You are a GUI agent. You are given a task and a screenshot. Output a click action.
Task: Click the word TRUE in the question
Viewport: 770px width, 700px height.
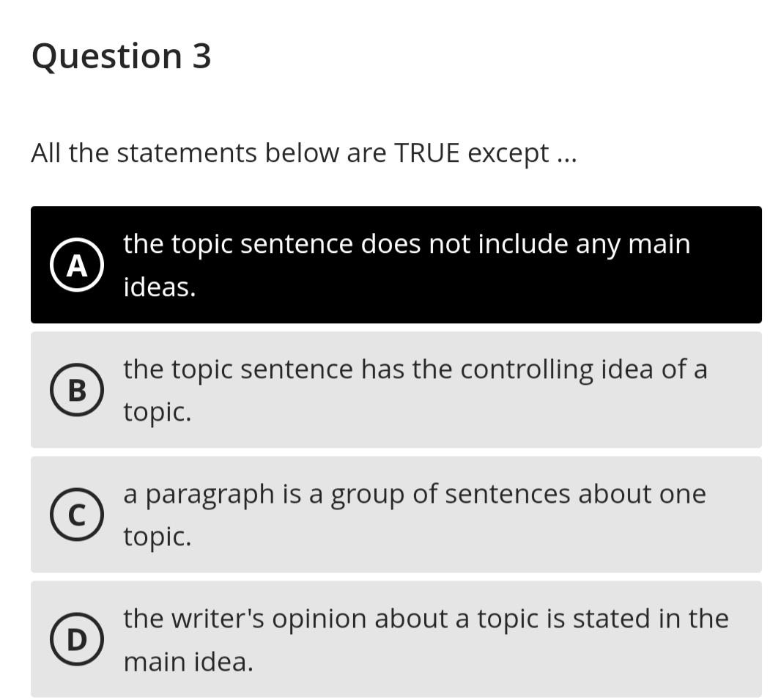(426, 152)
